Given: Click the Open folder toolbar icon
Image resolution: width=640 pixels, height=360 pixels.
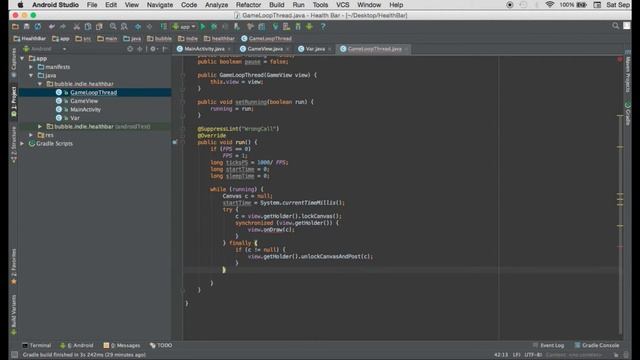Looking at the screenshot, I should [15, 27].
